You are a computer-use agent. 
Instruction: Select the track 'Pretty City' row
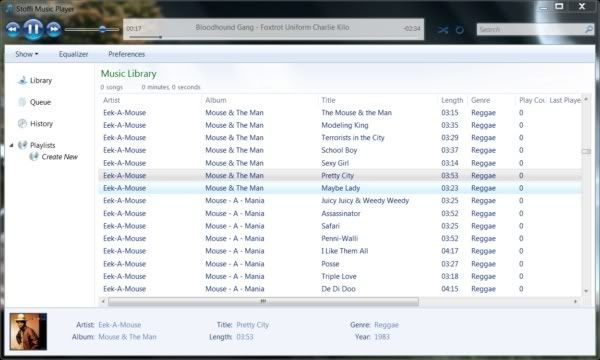pyautogui.click(x=340, y=176)
